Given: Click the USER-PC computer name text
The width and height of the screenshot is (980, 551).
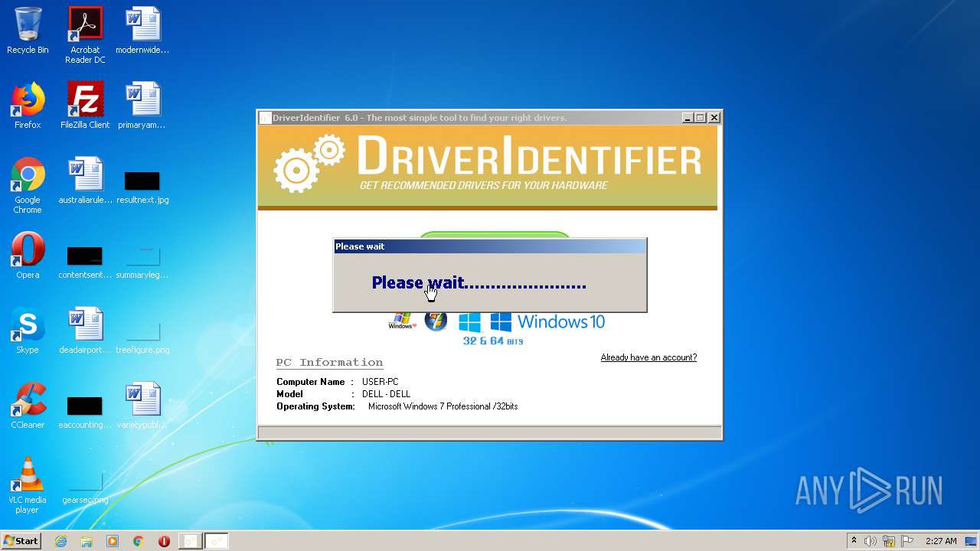Looking at the screenshot, I should click(x=380, y=382).
